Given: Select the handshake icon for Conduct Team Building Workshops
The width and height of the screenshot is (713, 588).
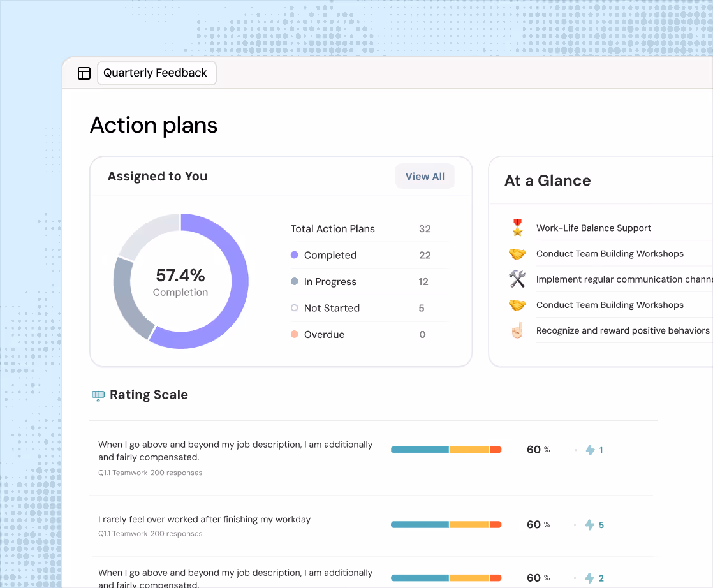Looking at the screenshot, I should coord(517,253).
